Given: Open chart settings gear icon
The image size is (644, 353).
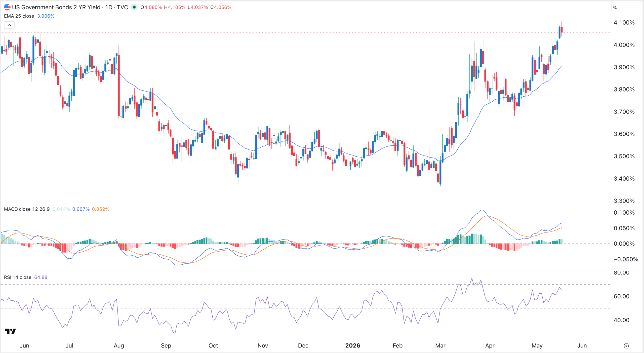Looking at the screenshot, I should 626,346.
